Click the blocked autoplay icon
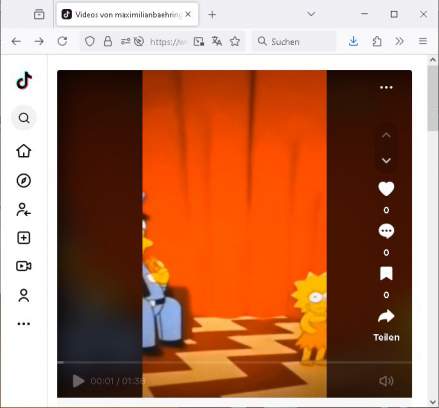This screenshot has width=439, height=408. (x=139, y=41)
